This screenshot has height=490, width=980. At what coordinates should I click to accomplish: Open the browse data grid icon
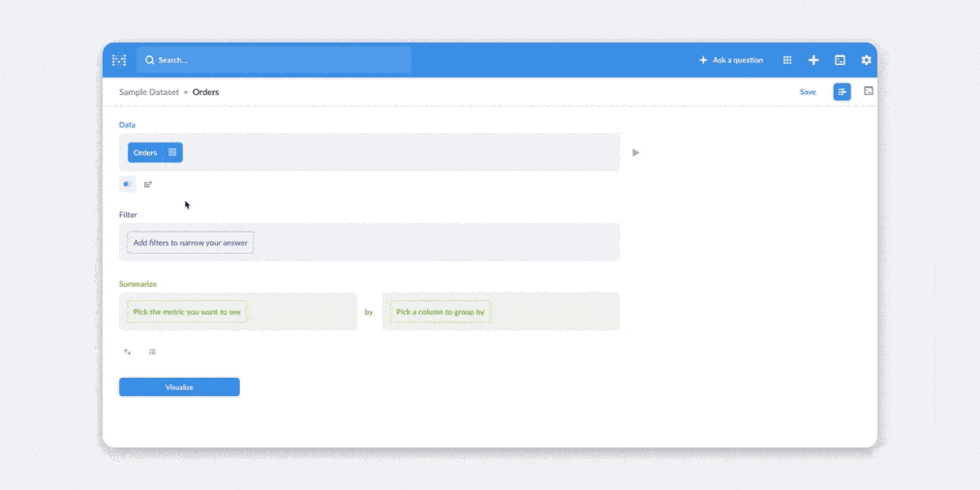tap(787, 60)
